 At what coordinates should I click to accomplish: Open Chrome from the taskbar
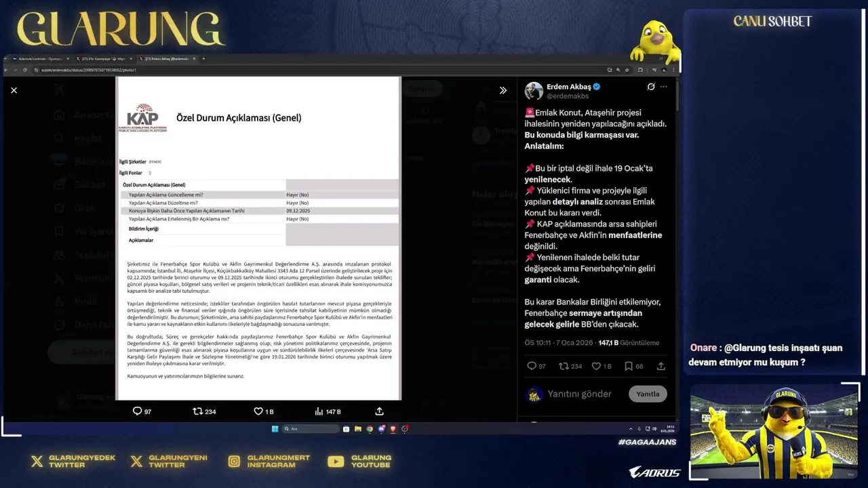370,428
